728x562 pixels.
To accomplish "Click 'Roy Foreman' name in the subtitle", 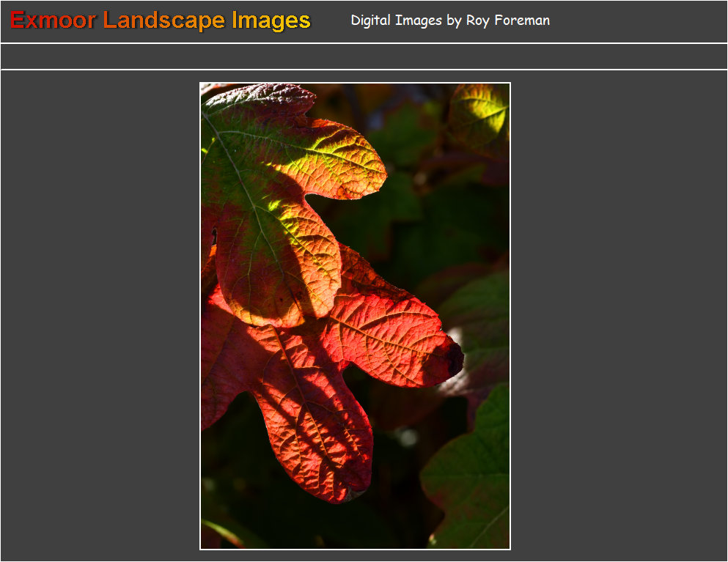I will point(508,21).
